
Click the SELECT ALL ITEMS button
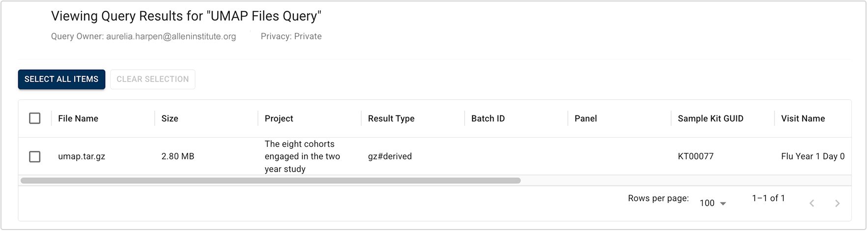tap(61, 79)
